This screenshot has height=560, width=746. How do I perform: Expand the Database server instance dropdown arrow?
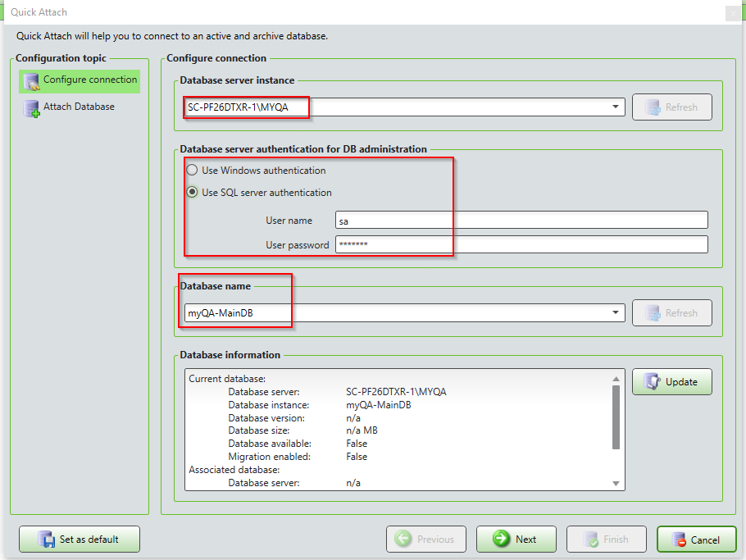tap(616, 107)
